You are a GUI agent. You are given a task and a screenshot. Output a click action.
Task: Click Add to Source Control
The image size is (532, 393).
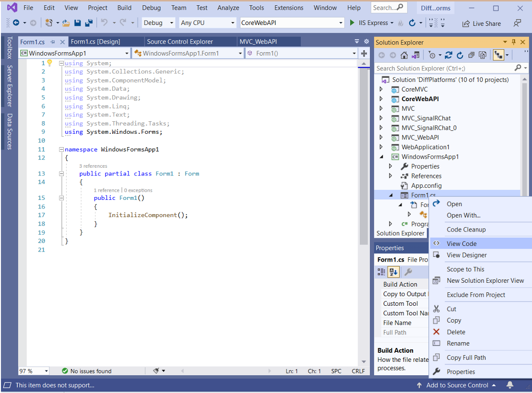coord(457,385)
